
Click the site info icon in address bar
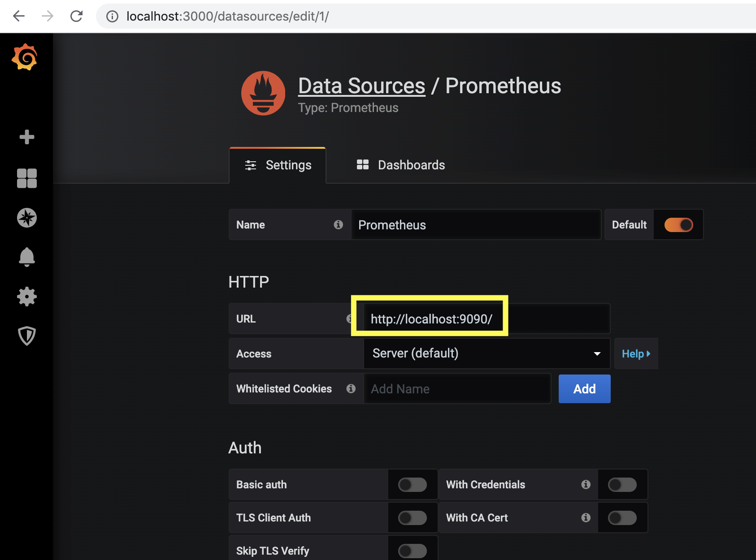pos(112,17)
